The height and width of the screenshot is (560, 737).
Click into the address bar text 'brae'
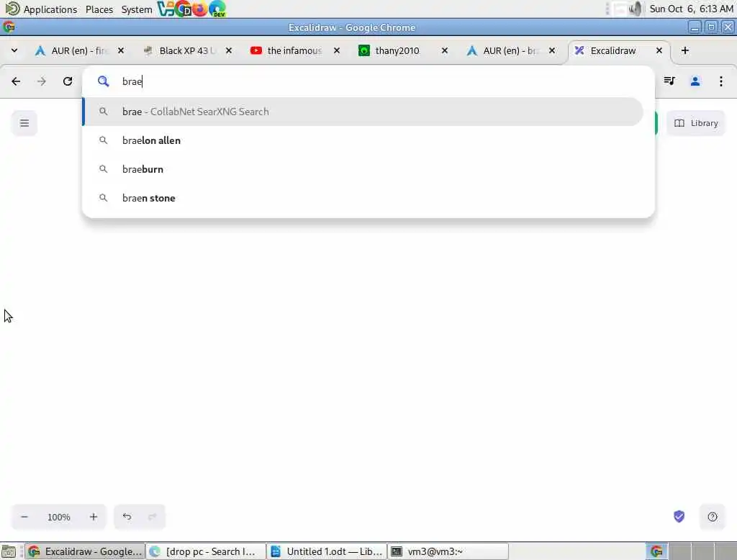pyautogui.click(x=132, y=81)
